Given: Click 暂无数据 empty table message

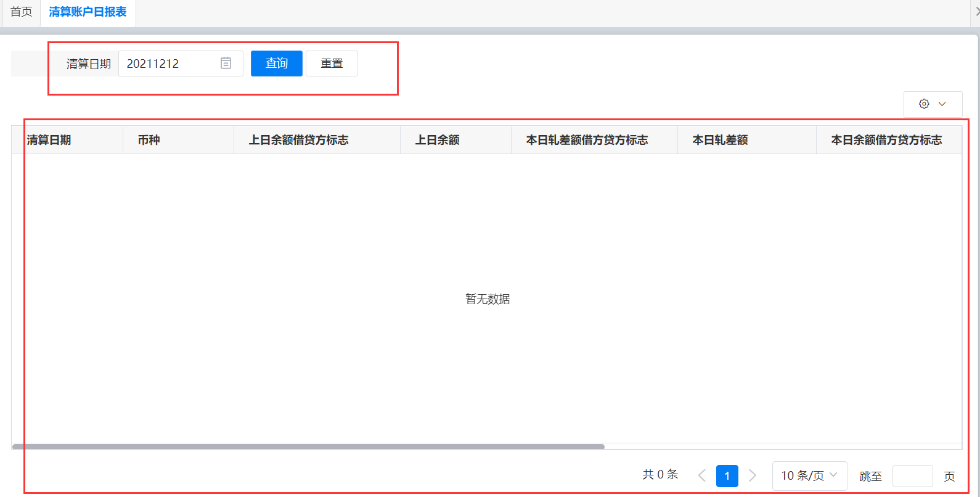Looking at the screenshot, I should click(488, 299).
